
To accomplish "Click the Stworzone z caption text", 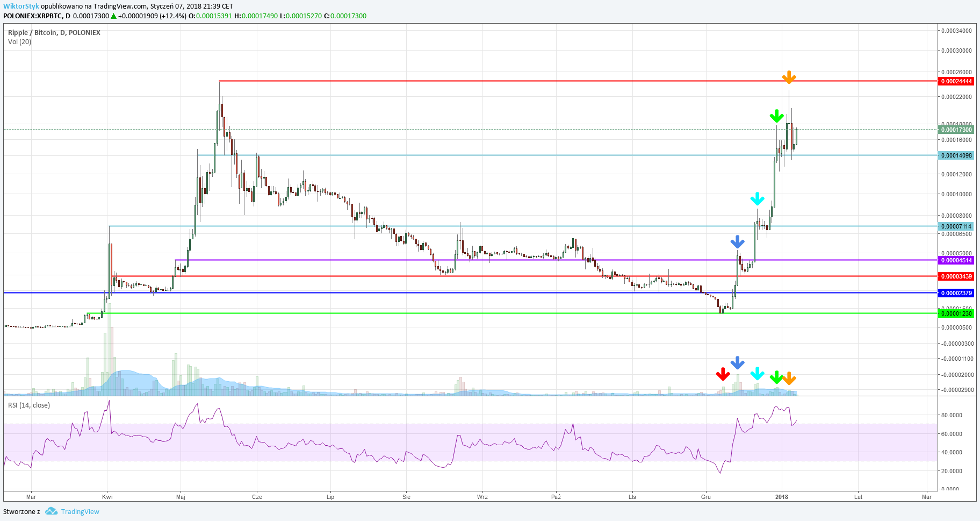I will [21, 511].
